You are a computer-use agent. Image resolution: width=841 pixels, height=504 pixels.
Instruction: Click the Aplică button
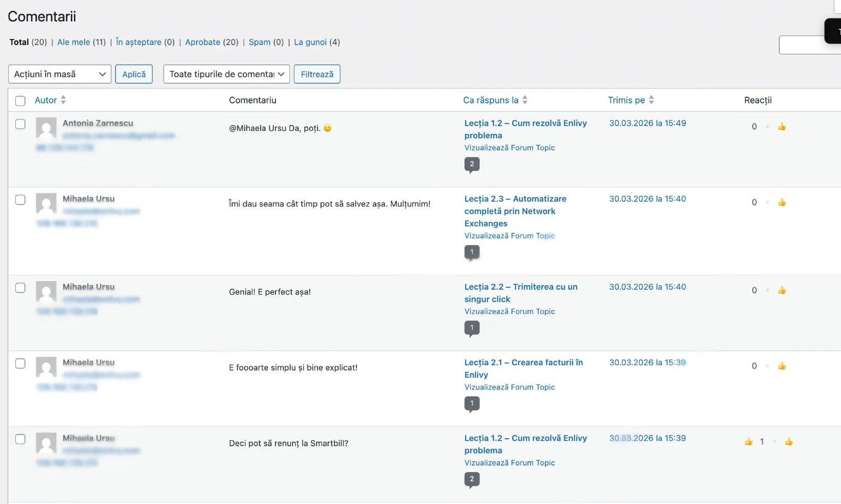134,74
